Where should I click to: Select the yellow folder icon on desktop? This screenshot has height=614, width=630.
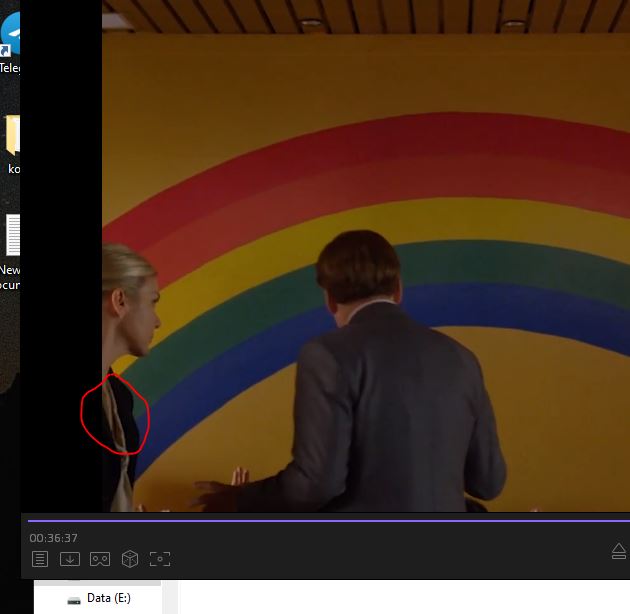point(11,135)
